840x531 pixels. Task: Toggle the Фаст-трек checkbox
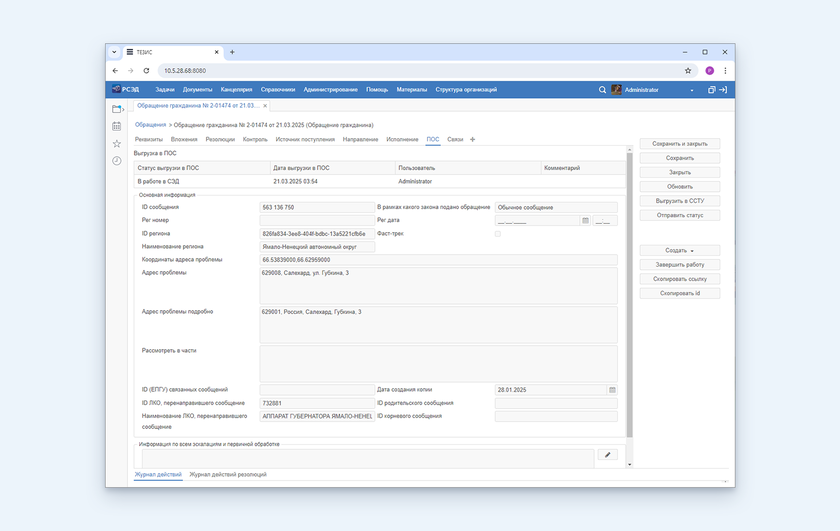click(498, 233)
